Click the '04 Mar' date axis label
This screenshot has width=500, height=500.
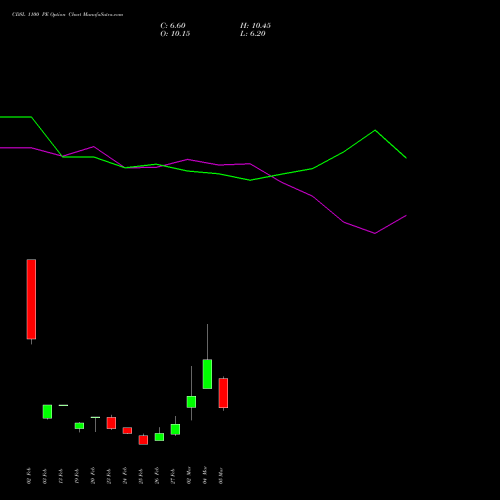coord(205,475)
